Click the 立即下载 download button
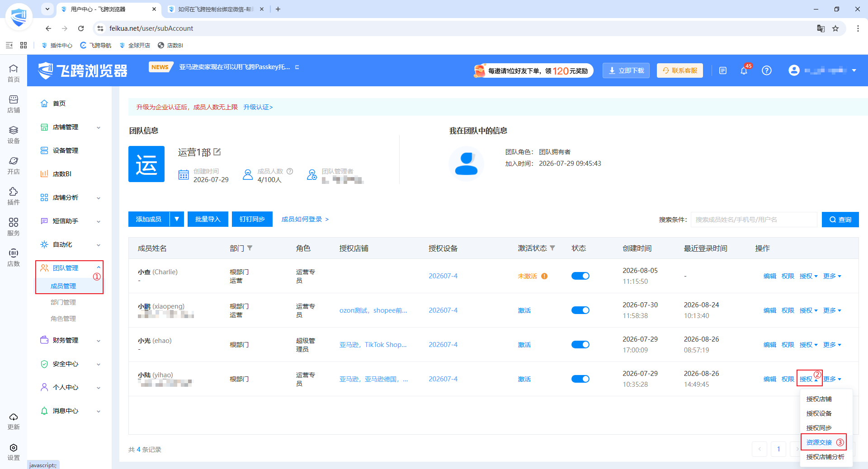The image size is (868, 469). click(x=626, y=70)
